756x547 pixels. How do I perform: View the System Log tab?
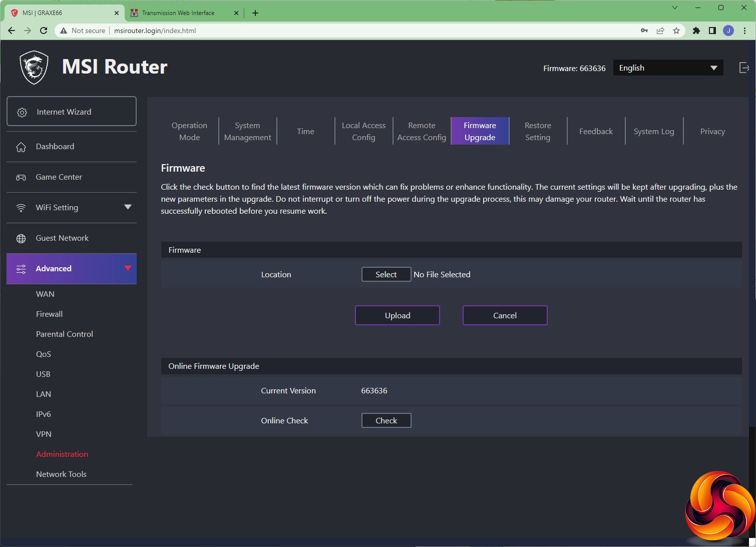click(x=654, y=131)
